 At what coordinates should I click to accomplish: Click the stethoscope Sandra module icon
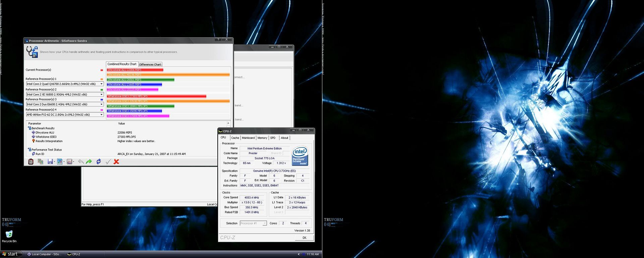click(32, 52)
